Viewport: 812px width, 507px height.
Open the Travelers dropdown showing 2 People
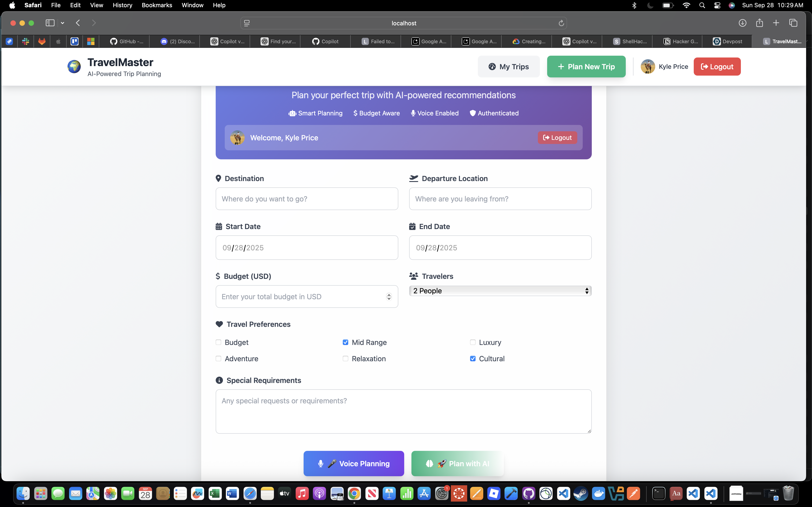pyautogui.click(x=500, y=291)
